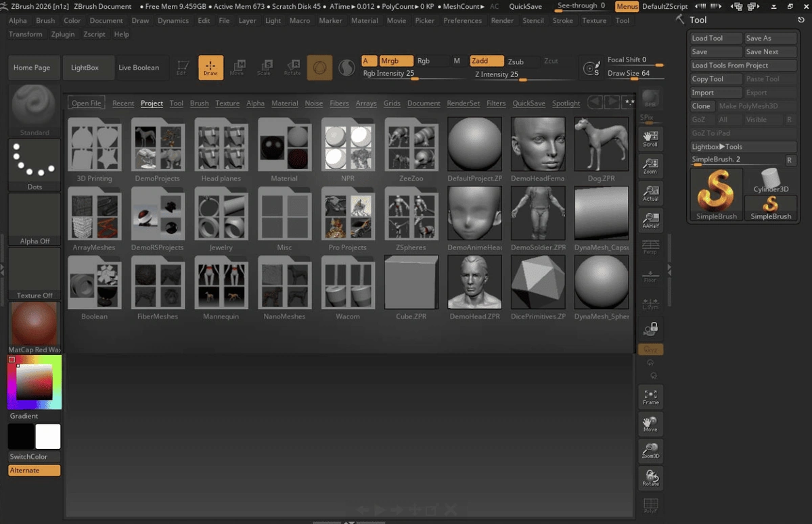
Task: Select the Cylinder3D tool thumbnail
Action: [771, 181]
